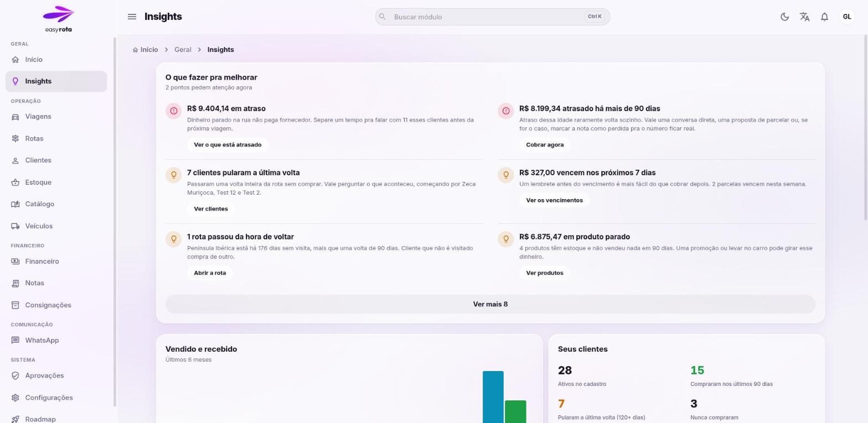The height and width of the screenshot is (423, 868).
Task: Click the Notas receipt icon
Action: [x=15, y=283]
